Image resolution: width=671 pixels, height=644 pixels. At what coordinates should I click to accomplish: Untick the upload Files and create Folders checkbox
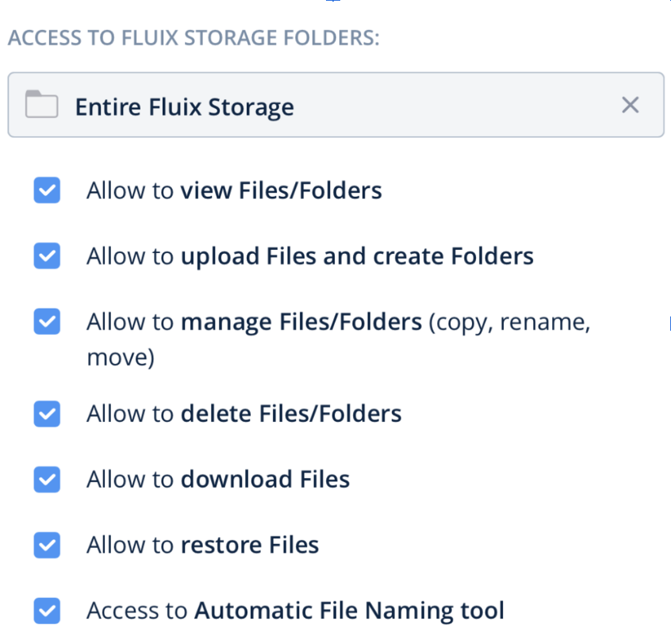coord(47,256)
